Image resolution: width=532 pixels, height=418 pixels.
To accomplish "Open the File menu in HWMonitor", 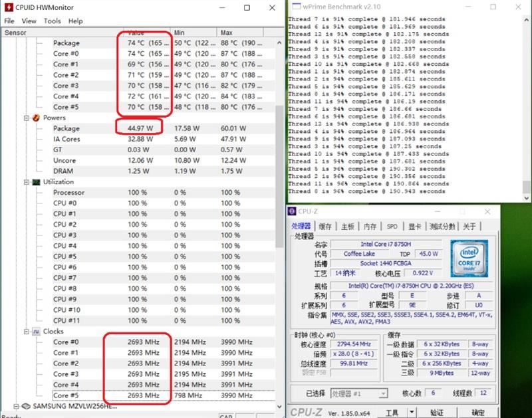I will [9, 21].
